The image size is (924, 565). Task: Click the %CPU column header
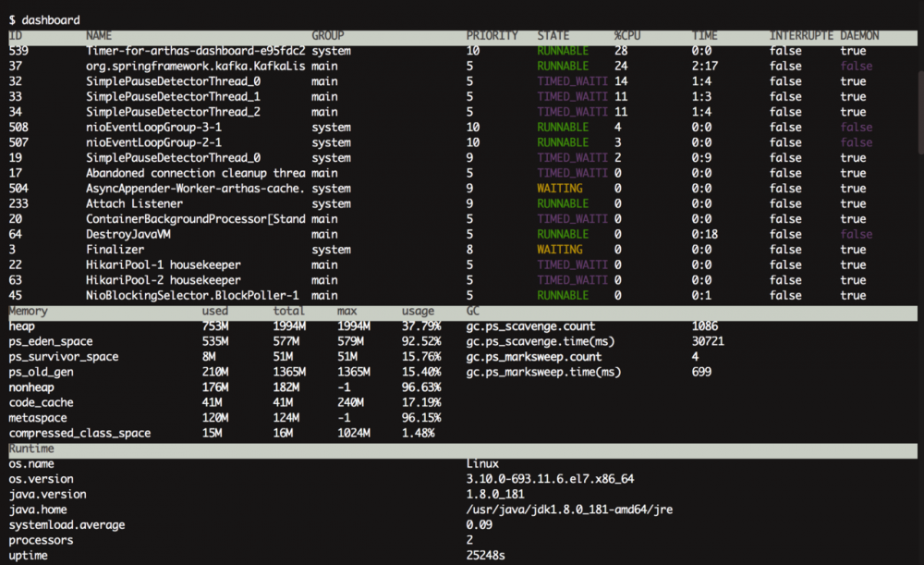tap(627, 36)
